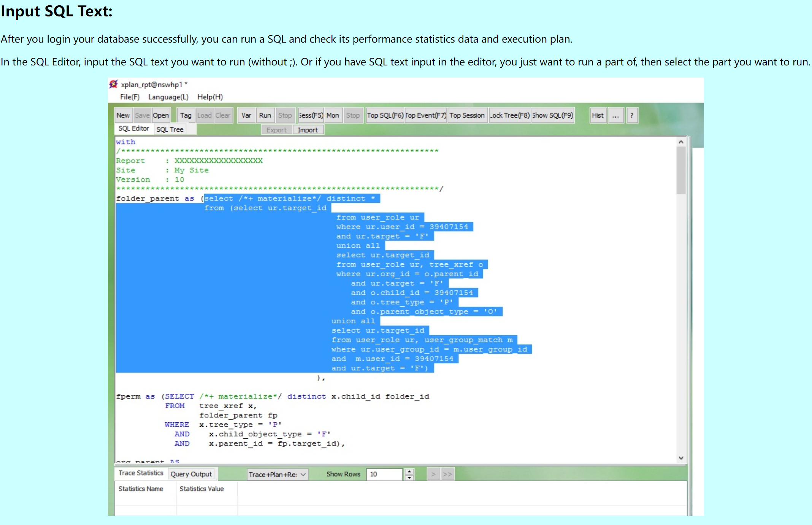Increase Show Rows with up stepper arrow
812x525 pixels.
409,471
